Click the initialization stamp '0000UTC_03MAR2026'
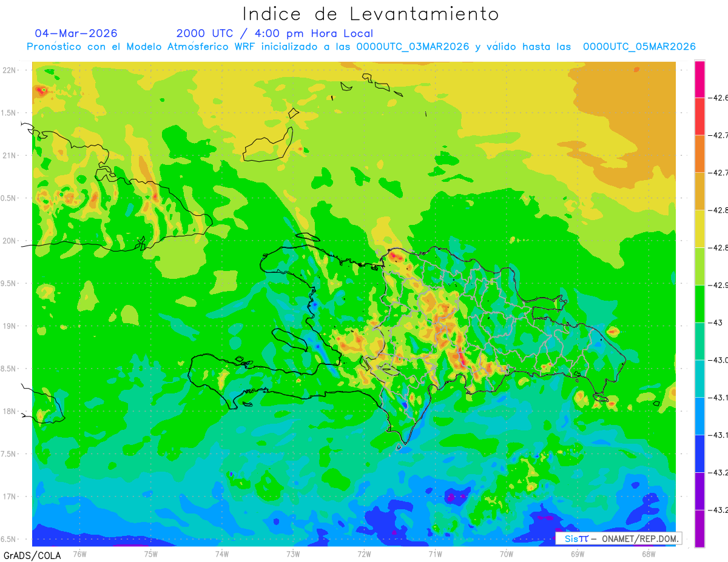This screenshot has height=562, width=728. coord(413,47)
